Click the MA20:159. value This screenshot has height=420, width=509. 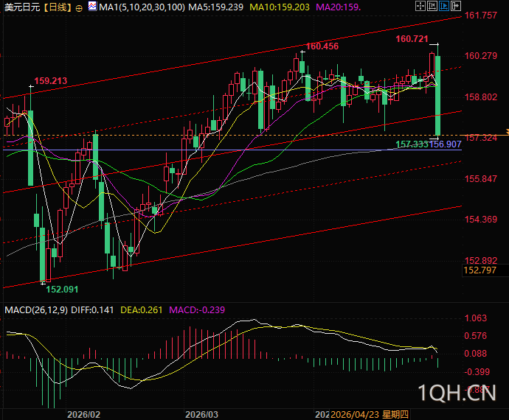[339, 7]
